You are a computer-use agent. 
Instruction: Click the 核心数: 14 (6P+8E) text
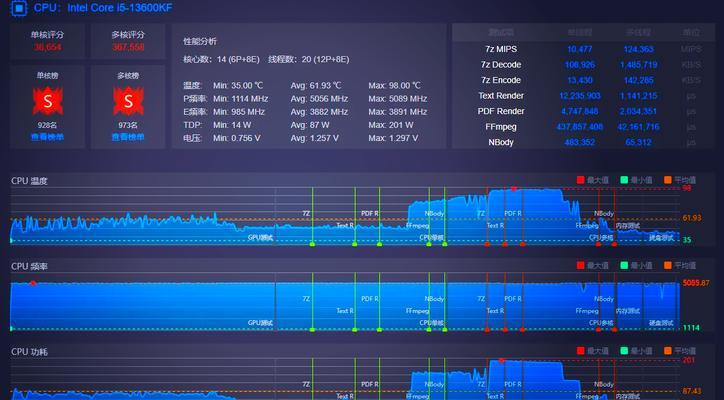(x=221, y=60)
